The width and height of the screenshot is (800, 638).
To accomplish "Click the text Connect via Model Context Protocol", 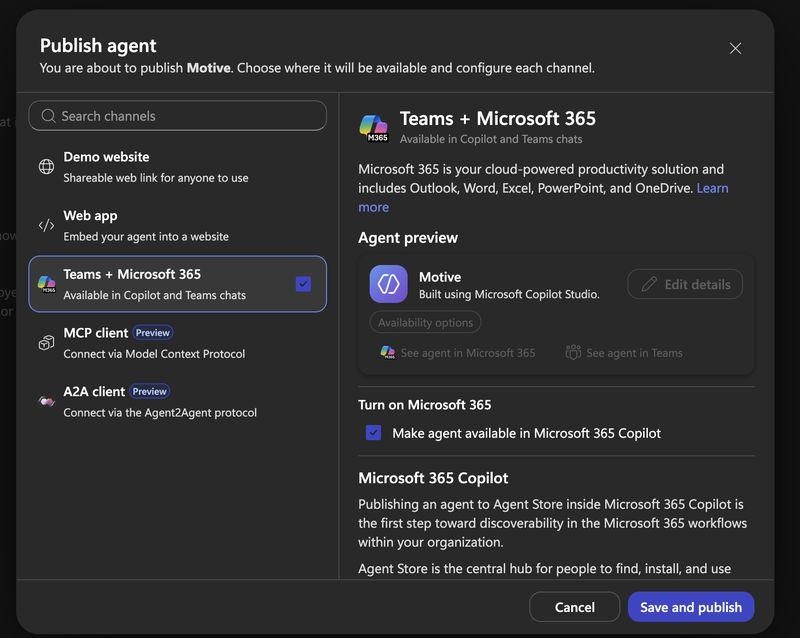I will [x=154, y=354].
